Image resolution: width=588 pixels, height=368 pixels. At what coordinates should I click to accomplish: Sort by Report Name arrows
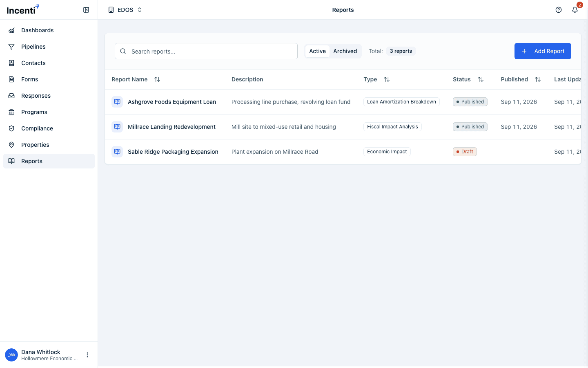157,79
